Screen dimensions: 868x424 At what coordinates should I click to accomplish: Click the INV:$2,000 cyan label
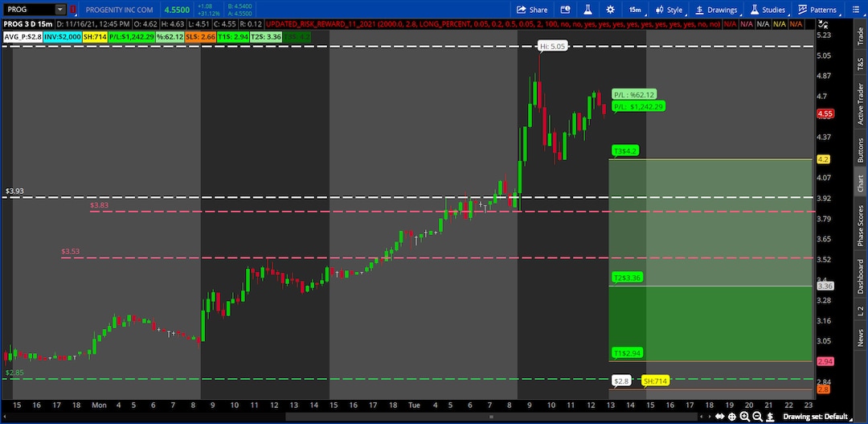pyautogui.click(x=62, y=36)
